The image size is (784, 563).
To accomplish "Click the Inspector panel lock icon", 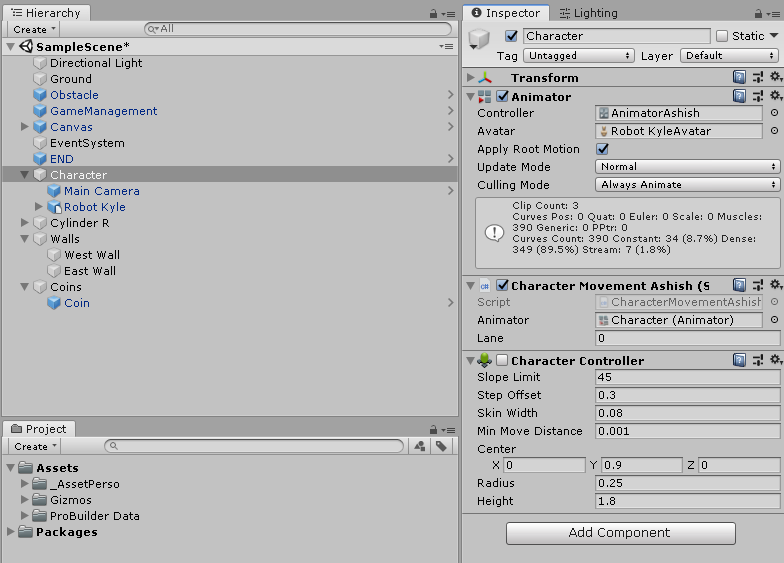I will 758,14.
